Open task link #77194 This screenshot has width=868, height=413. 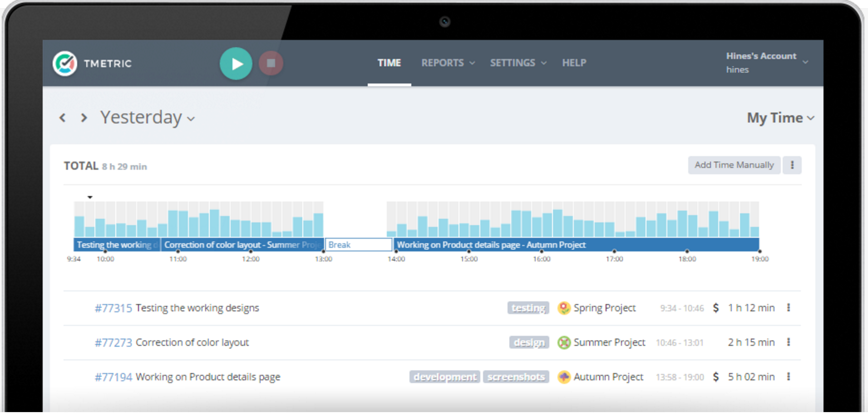click(113, 377)
